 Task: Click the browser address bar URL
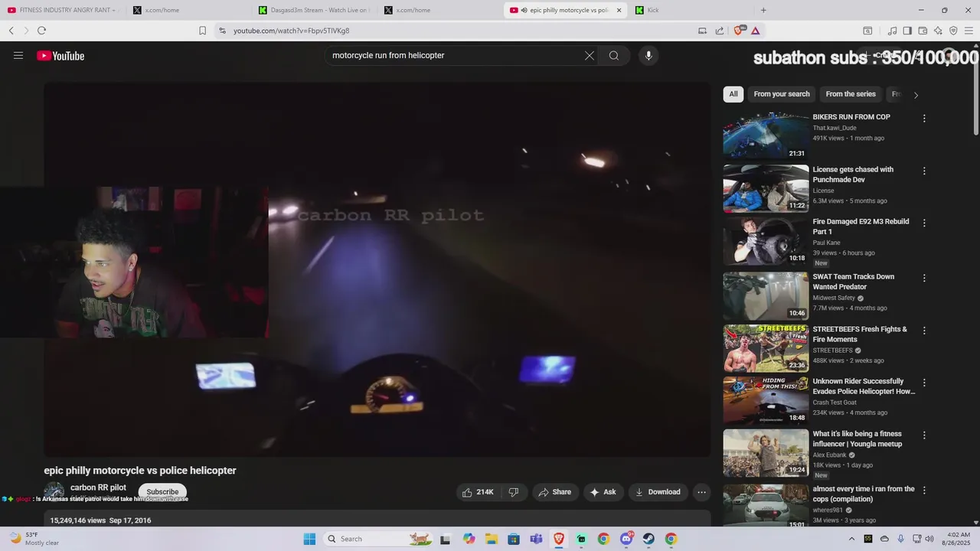292,31
